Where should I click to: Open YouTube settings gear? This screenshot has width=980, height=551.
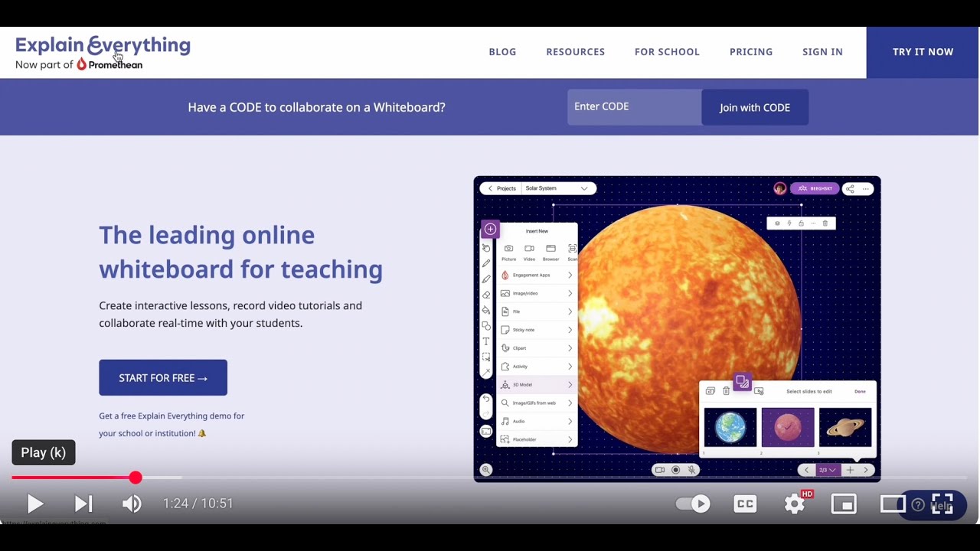point(794,504)
